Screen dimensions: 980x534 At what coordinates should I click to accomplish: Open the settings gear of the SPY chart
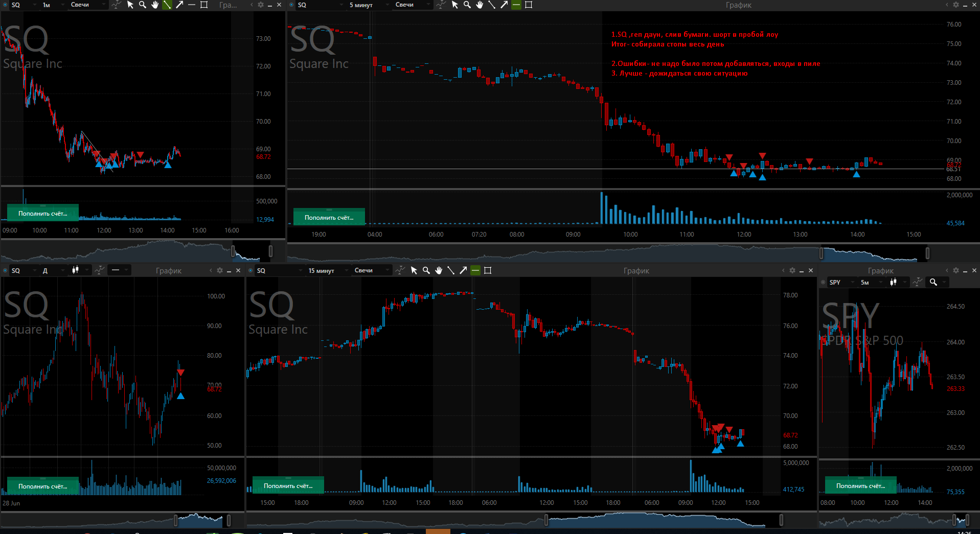click(x=956, y=270)
